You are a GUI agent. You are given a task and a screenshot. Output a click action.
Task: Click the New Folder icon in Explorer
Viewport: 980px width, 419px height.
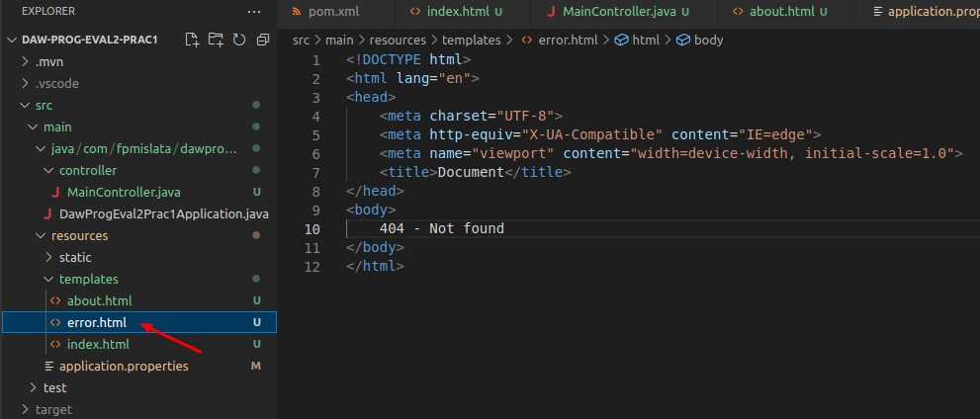(216, 40)
